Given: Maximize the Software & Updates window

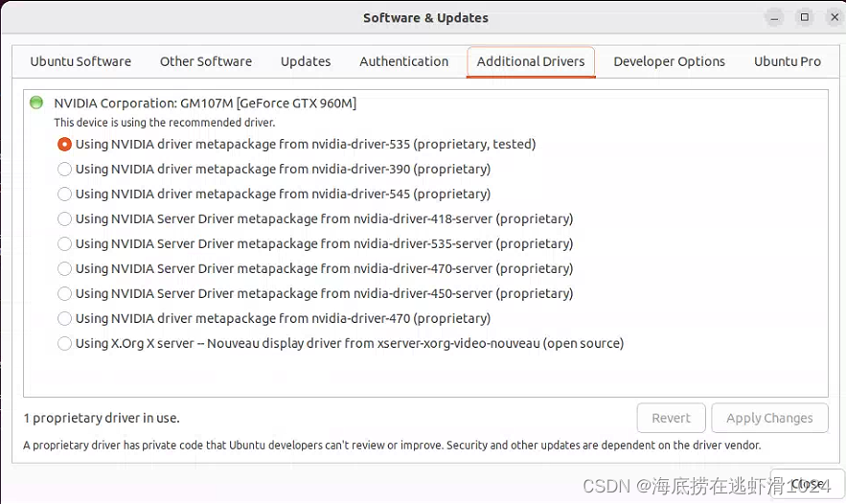Looking at the screenshot, I should (805, 18).
